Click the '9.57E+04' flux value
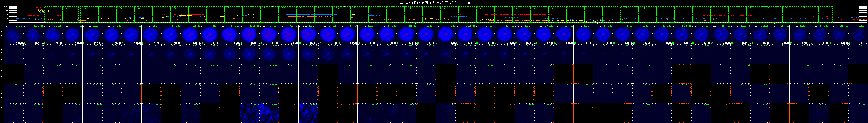Image resolution: width=868 pixels, height=123 pixels. click(x=313, y=26)
